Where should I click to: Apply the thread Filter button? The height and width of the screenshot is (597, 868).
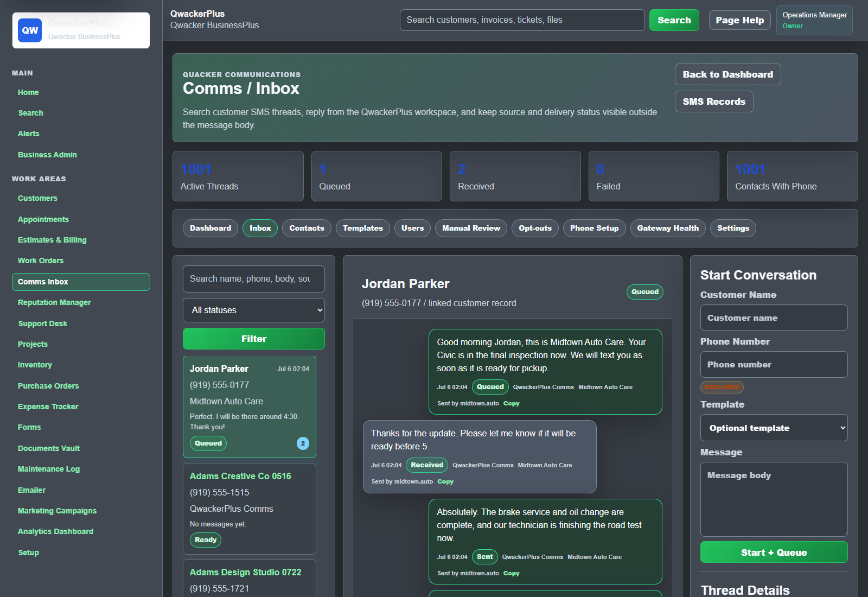click(x=254, y=339)
